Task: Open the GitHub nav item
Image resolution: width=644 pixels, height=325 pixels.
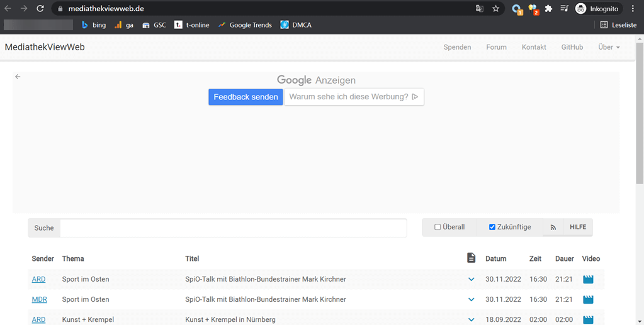Action: 572,47
